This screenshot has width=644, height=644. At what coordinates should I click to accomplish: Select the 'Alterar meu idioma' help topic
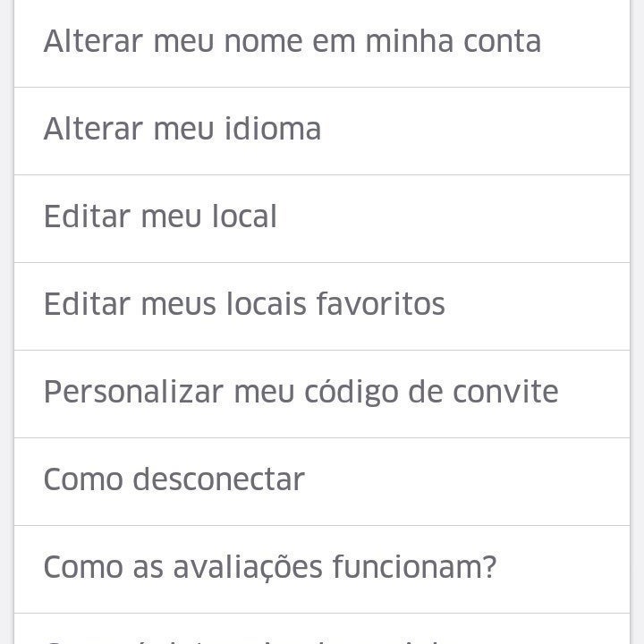[322, 131]
